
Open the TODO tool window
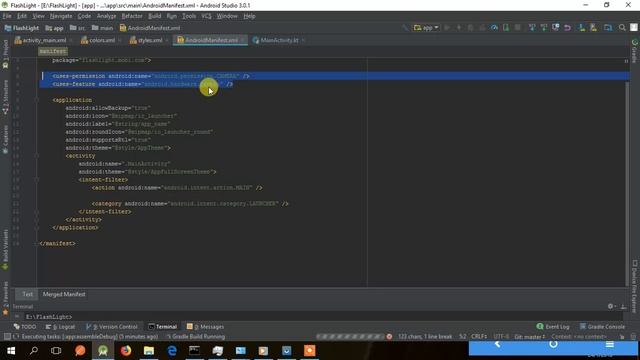coord(25,327)
